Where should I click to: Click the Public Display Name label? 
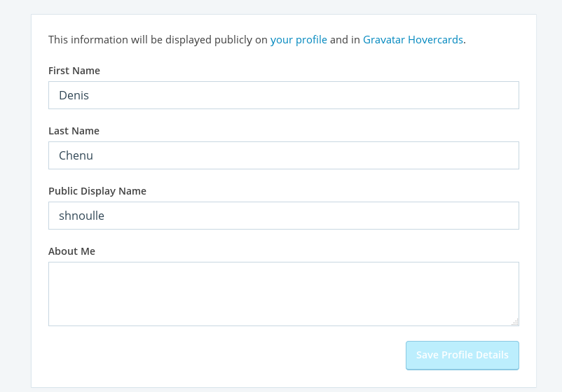[97, 191]
